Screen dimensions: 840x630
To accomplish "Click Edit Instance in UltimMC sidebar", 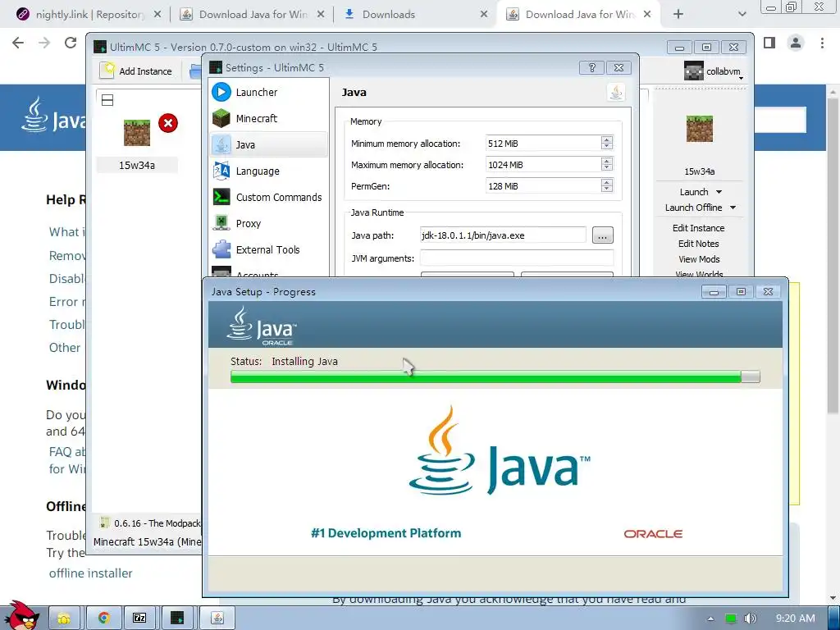I will tap(699, 228).
